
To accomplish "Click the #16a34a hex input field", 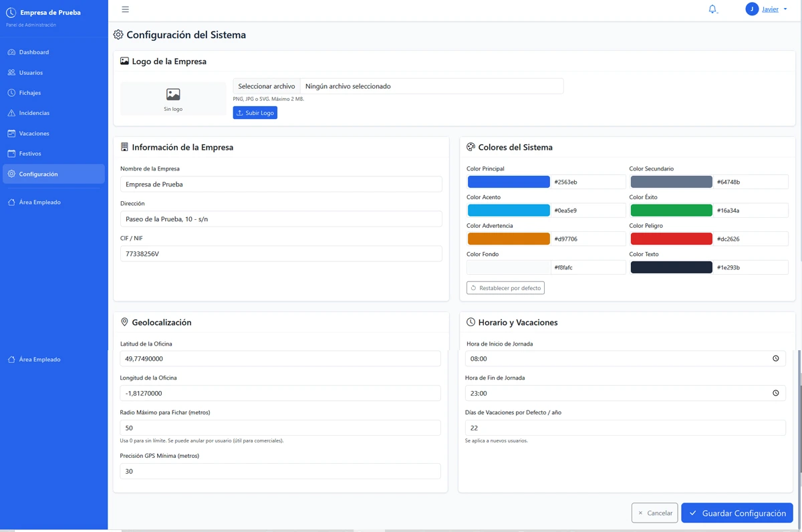I will 751,211.
